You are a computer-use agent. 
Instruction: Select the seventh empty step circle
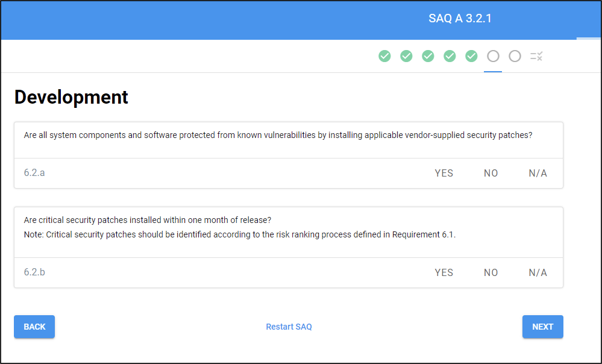515,56
